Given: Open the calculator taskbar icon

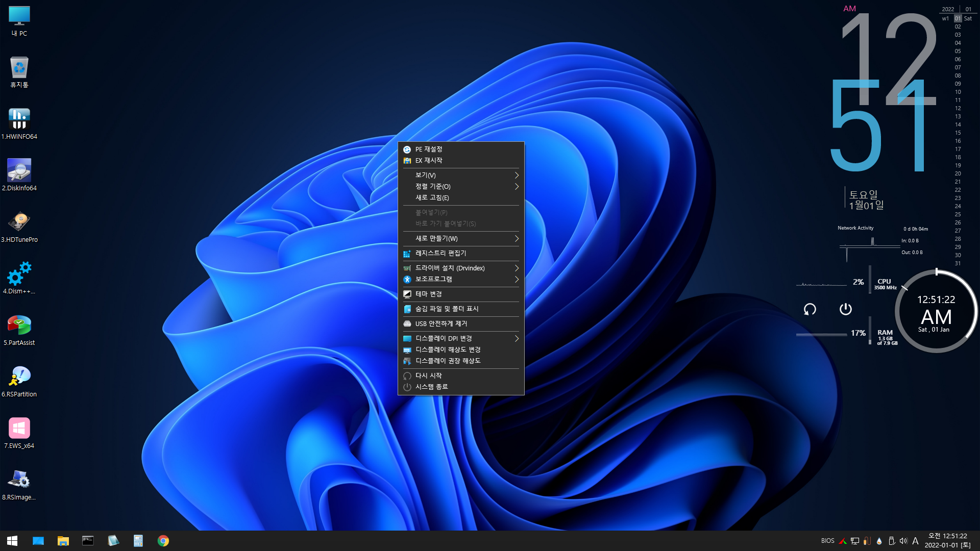Looking at the screenshot, I should click(x=138, y=541).
